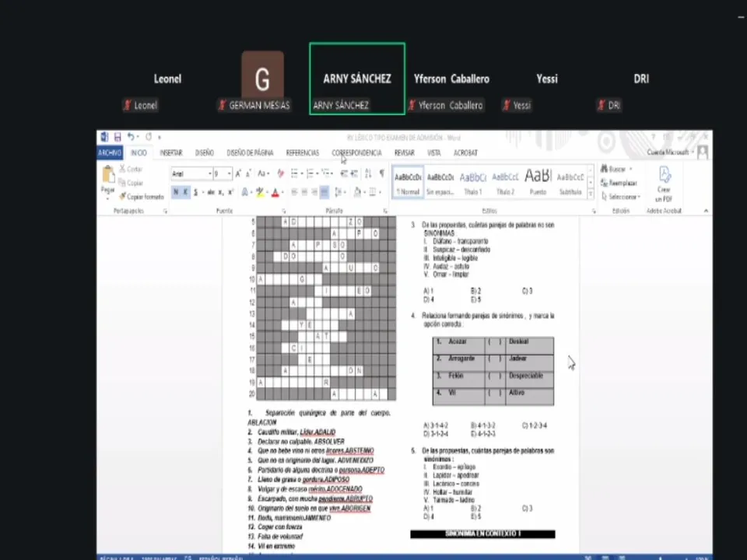Toggle left text alignment

294,192
